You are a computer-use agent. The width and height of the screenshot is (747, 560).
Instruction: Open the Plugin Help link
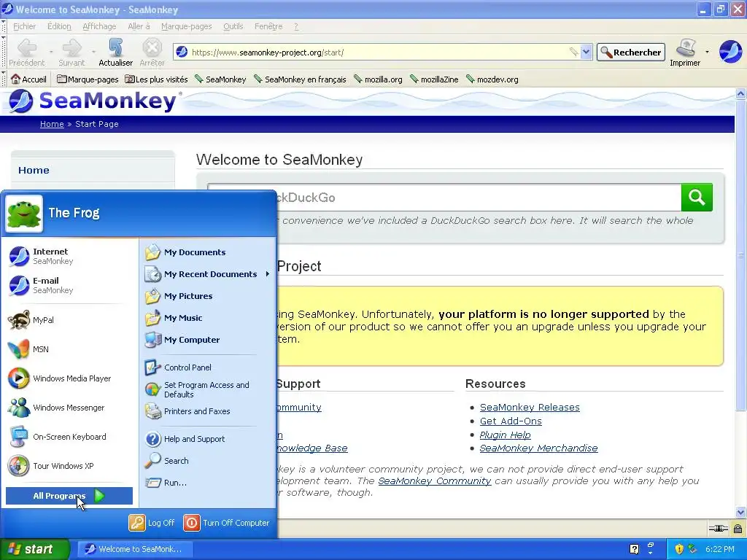(505, 435)
